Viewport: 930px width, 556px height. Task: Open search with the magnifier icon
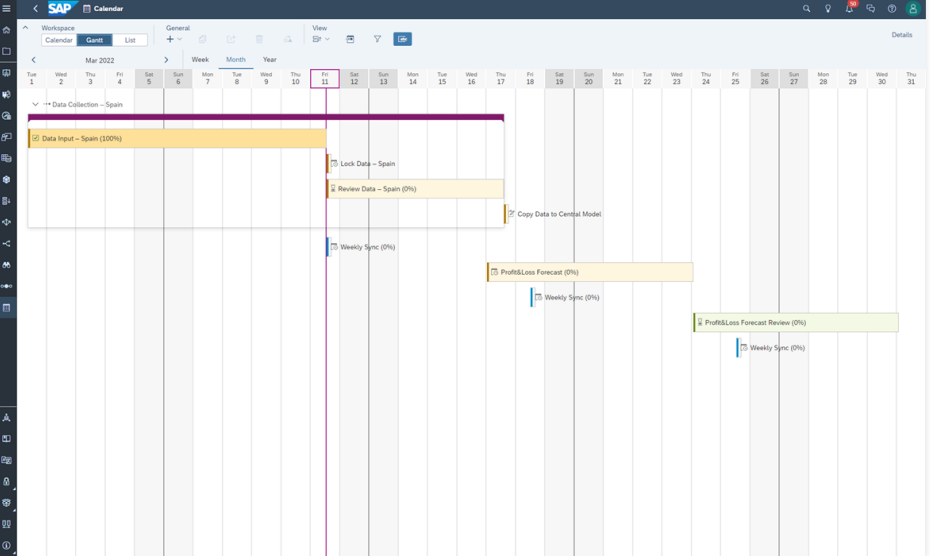pyautogui.click(x=807, y=8)
